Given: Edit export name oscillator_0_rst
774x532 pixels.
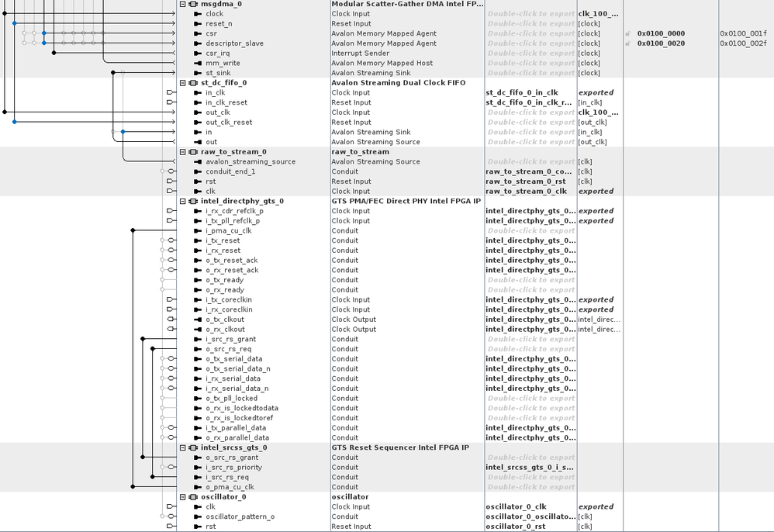Looking at the screenshot, I should [x=515, y=527].
